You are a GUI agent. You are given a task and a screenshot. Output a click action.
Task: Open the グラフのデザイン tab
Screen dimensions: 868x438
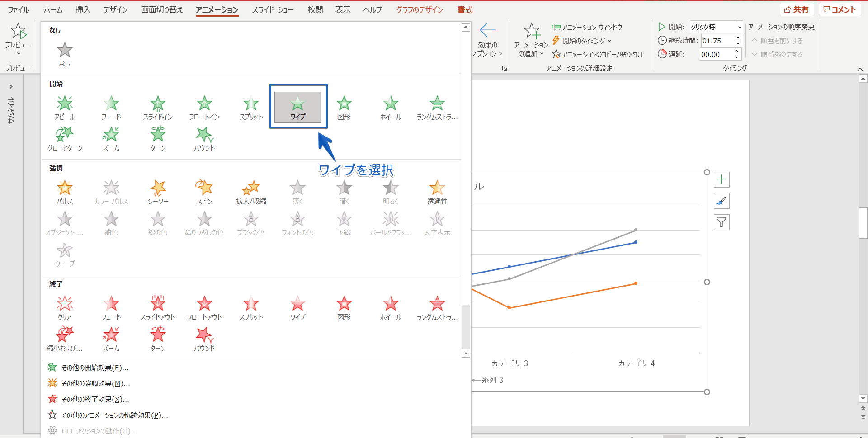420,9
